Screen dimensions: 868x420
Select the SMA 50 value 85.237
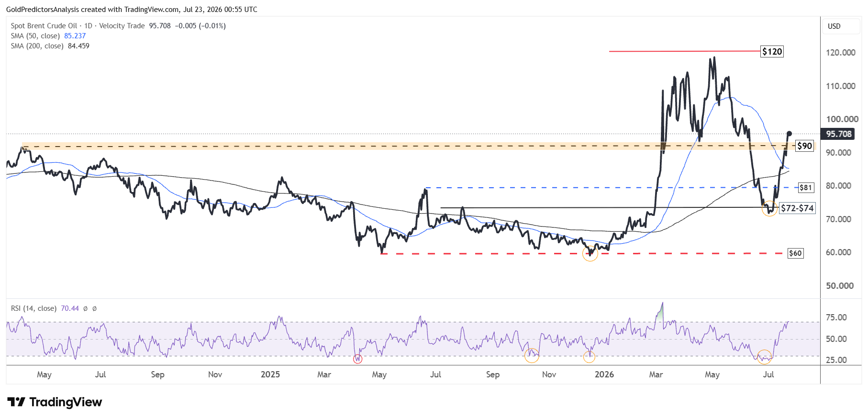pos(75,36)
